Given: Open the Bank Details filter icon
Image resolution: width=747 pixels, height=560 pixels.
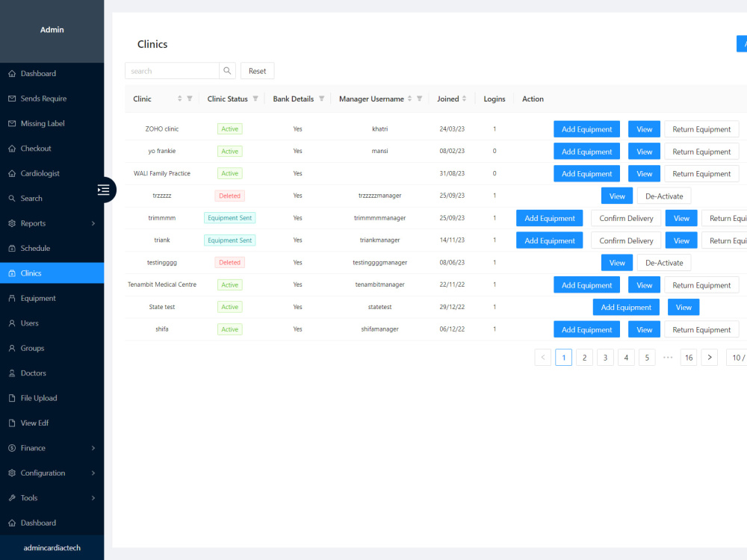Looking at the screenshot, I should click(x=321, y=99).
